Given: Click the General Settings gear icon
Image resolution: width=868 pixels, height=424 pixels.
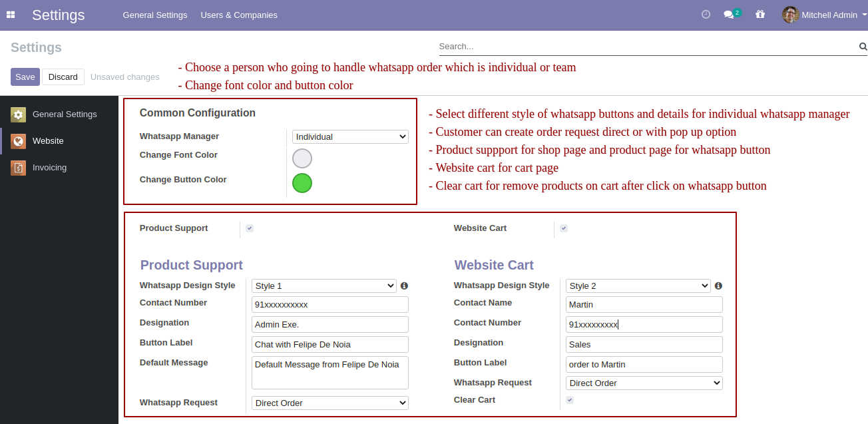Looking at the screenshot, I should [18, 114].
